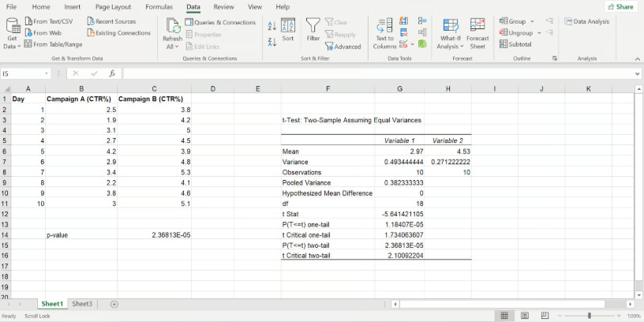The image size is (644, 322).
Task: Open Text to Columns wizard
Action: (384, 32)
